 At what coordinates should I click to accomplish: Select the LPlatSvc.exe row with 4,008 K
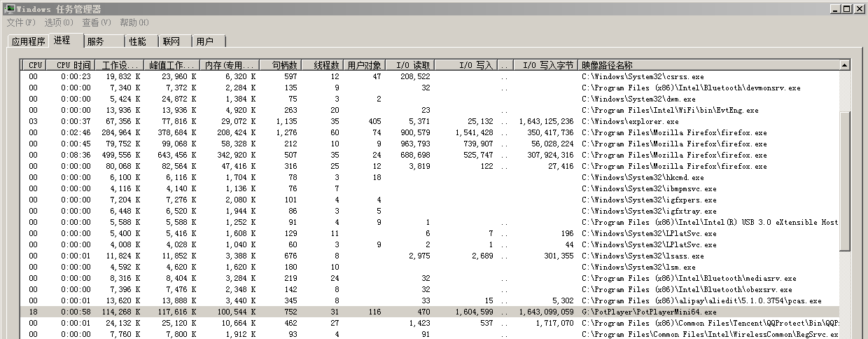coord(431,244)
